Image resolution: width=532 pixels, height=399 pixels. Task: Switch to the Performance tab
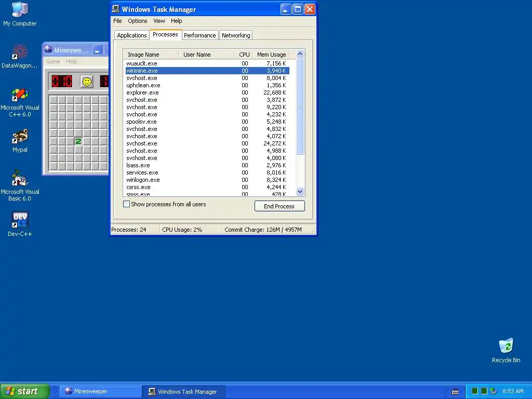200,35
